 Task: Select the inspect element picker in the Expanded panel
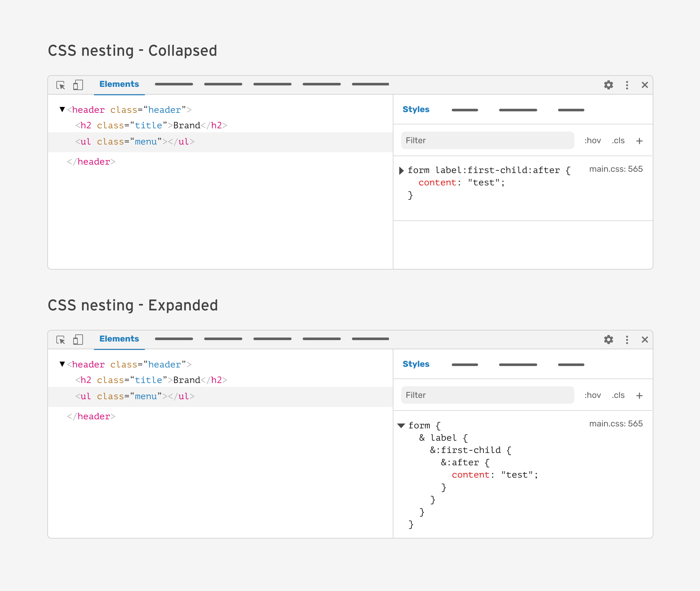[x=61, y=340]
